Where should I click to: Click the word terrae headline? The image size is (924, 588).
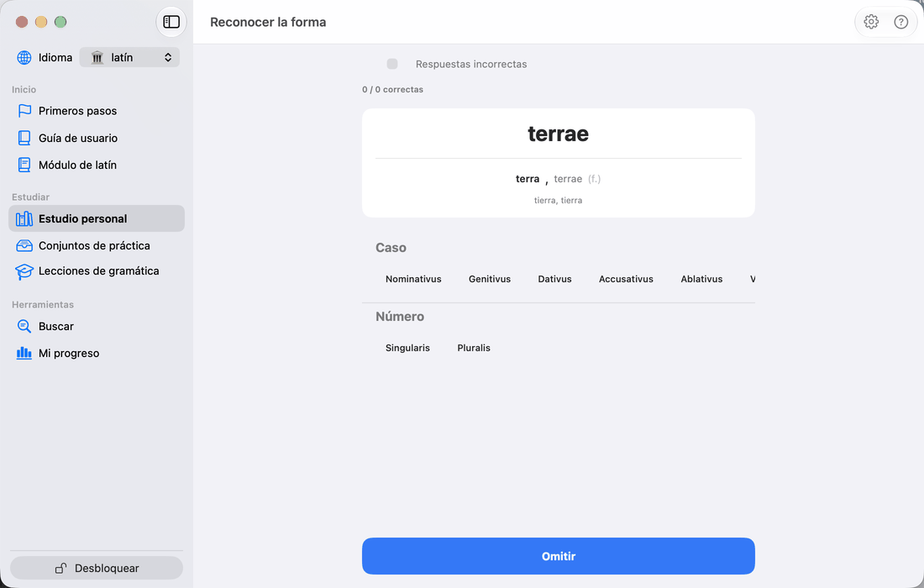click(x=558, y=134)
